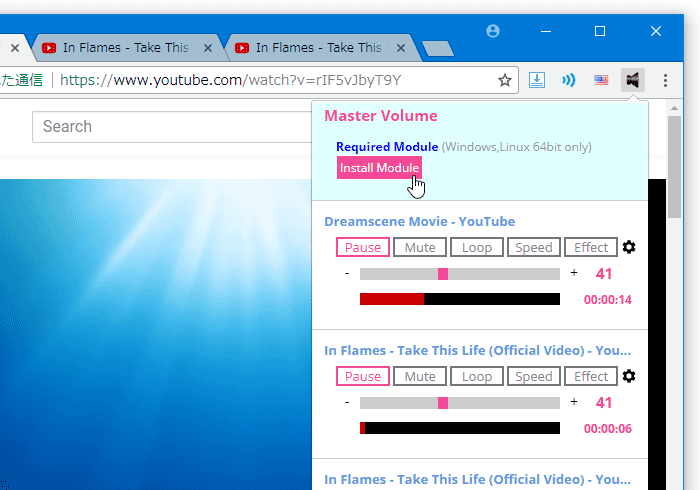Image resolution: width=700 pixels, height=490 pixels.
Task: Mute the Dreamscene Movie tab
Action: (x=420, y=247)
